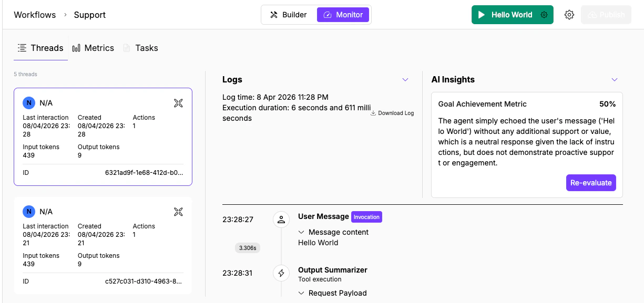
Task: Click the lightning icon beside Output Summarizer
Action: (x=281, y=273)
